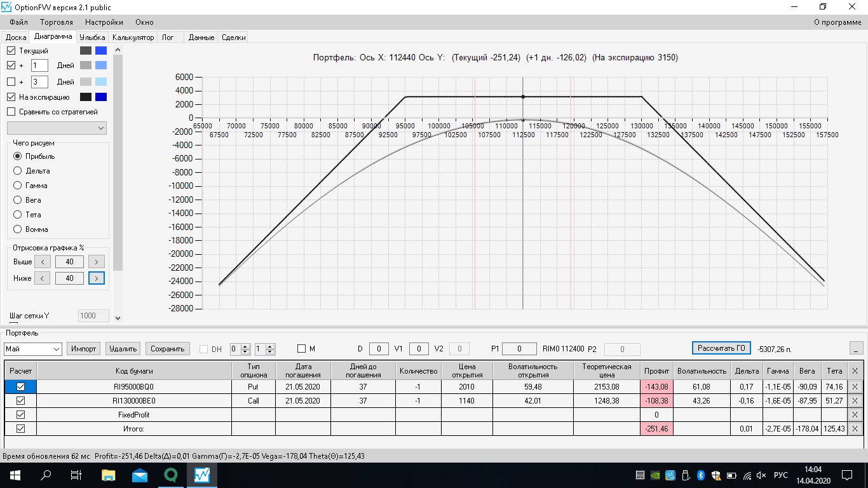Select the Дельта radio button
The width and height of the screenshot is (868, 488).
[x=18, y=171]
